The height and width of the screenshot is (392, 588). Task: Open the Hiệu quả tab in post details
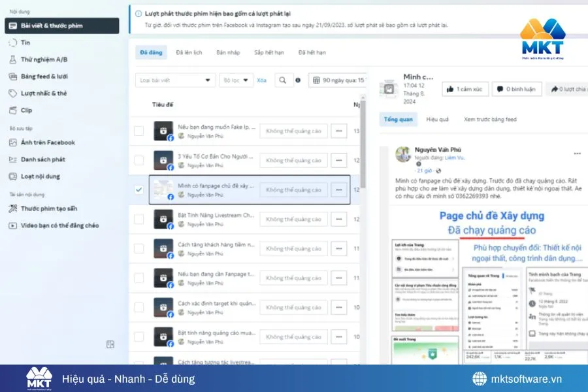coord(437,120)
